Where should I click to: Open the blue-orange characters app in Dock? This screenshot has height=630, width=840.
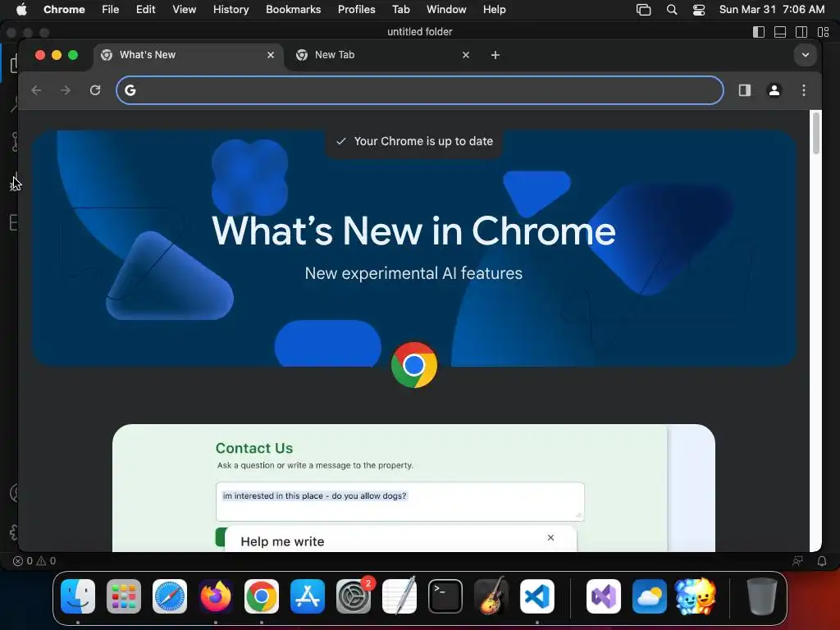tap(696, 596)
